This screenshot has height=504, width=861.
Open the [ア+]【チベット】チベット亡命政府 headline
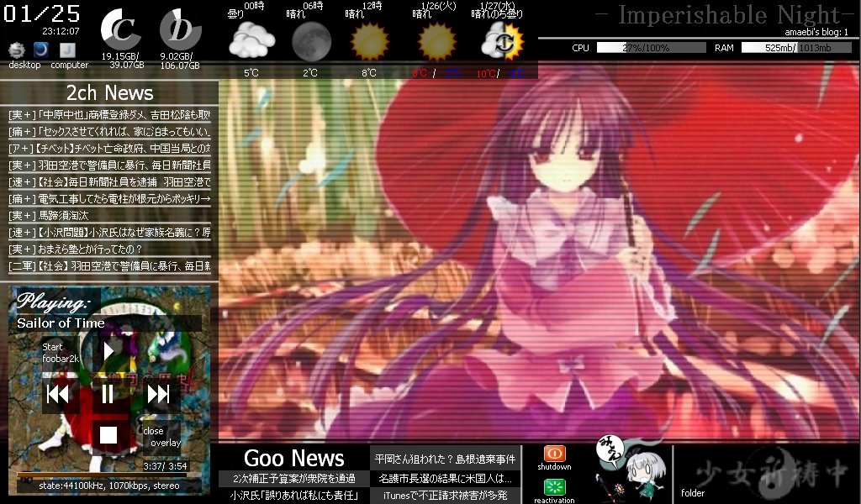109,148
